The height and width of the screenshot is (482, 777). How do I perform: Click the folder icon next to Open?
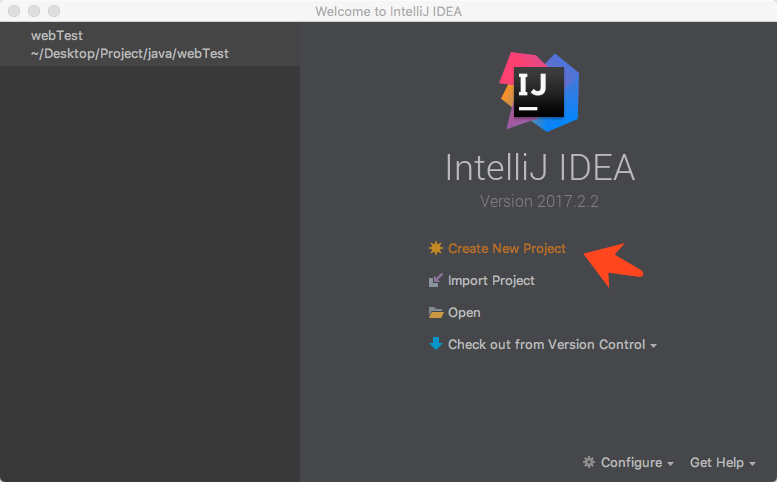coord(435,313)
